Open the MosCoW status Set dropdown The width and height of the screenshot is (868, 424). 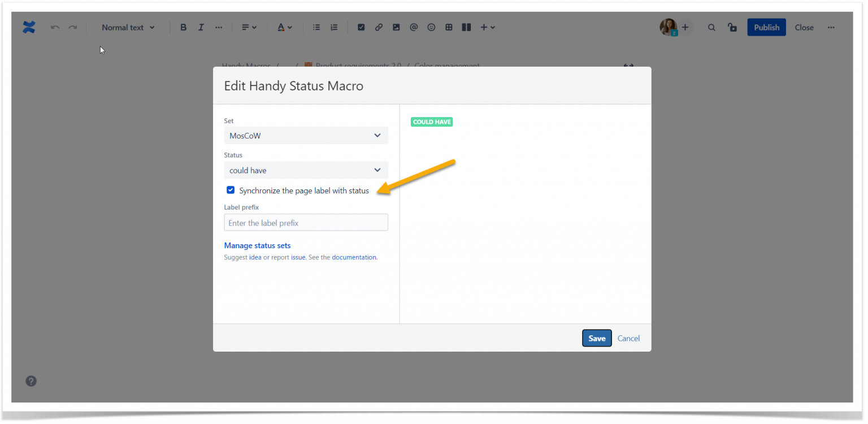point(306,135)
